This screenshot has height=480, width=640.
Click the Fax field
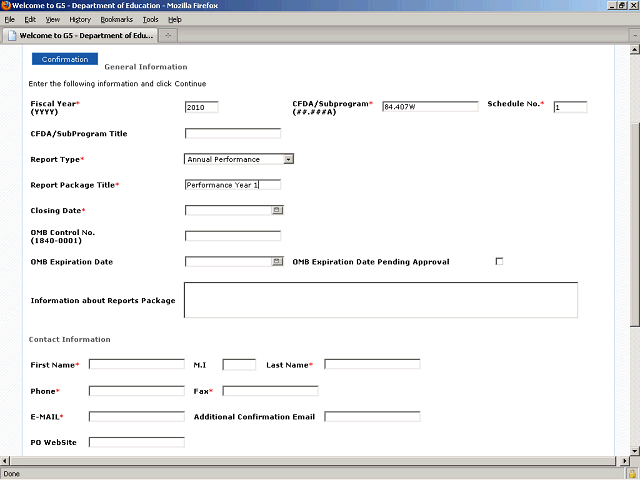270,391
